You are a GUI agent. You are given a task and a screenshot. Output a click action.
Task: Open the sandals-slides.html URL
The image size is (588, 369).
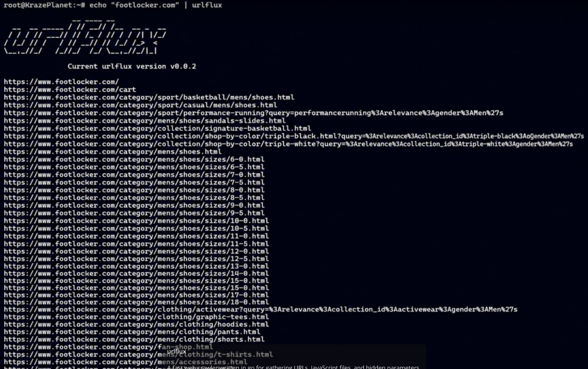[x=145, y=121]
